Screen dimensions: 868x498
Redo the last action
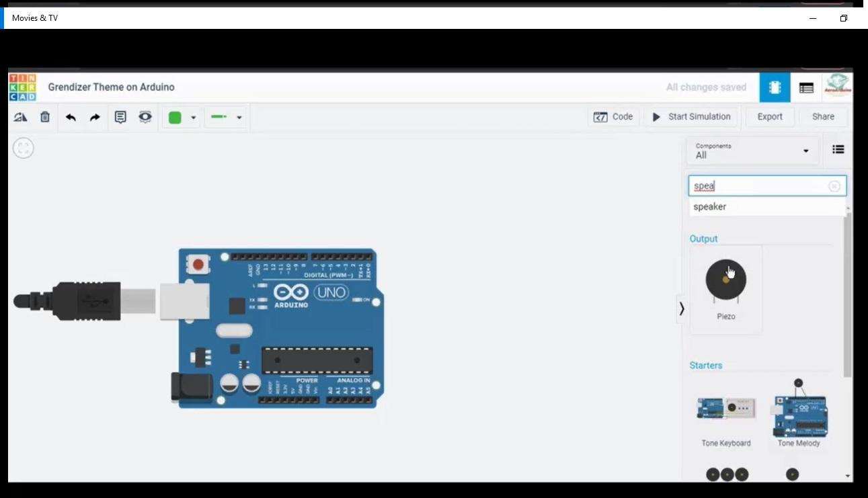click(x=95, y=117)
